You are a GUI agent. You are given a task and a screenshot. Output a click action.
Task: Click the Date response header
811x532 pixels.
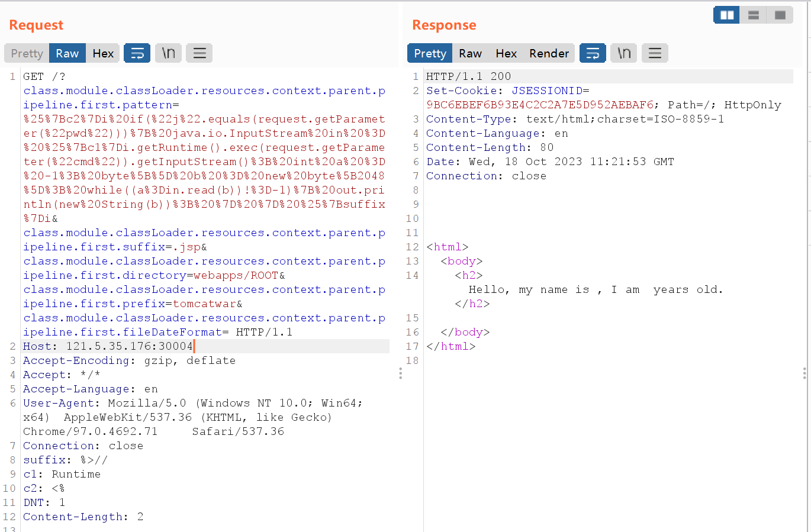[550, 162]
